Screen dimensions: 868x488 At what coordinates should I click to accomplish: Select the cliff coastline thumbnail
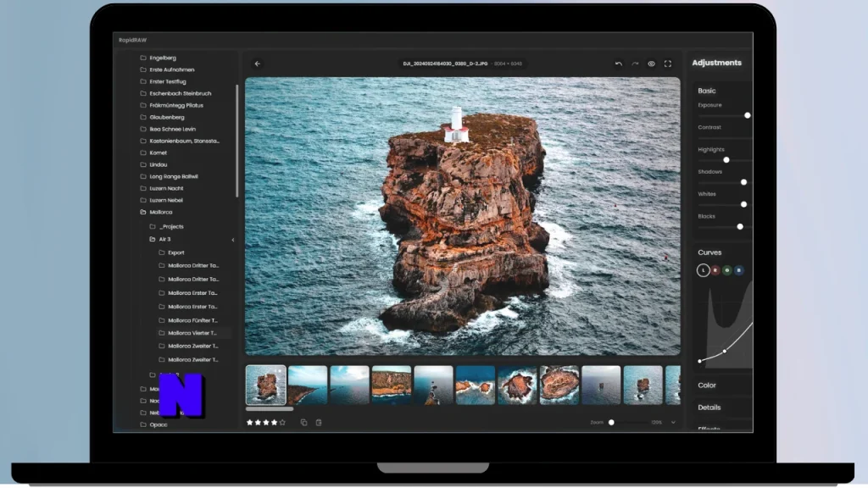392,385
